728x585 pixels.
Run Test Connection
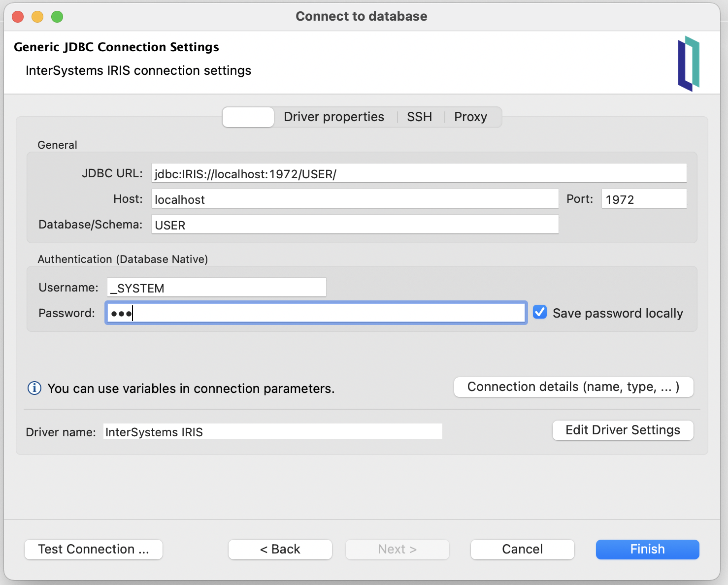pyautogui.click(x=94, y=549)
